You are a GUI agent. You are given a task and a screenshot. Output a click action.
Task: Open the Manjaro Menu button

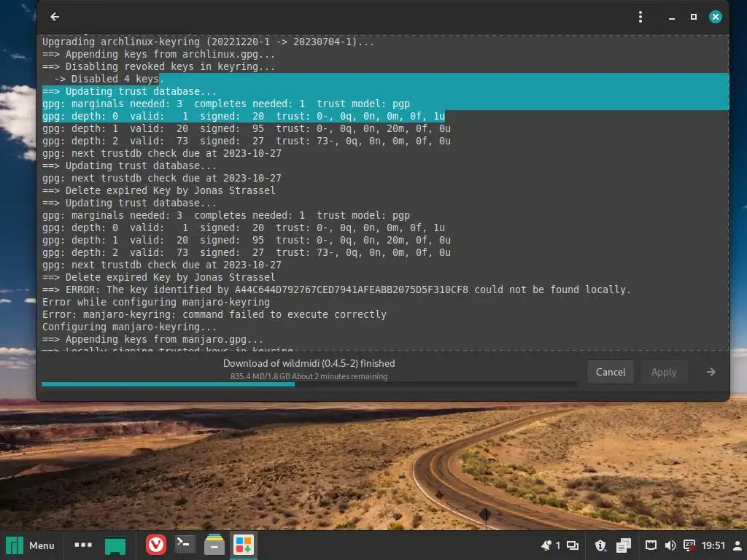click(31, 545)
